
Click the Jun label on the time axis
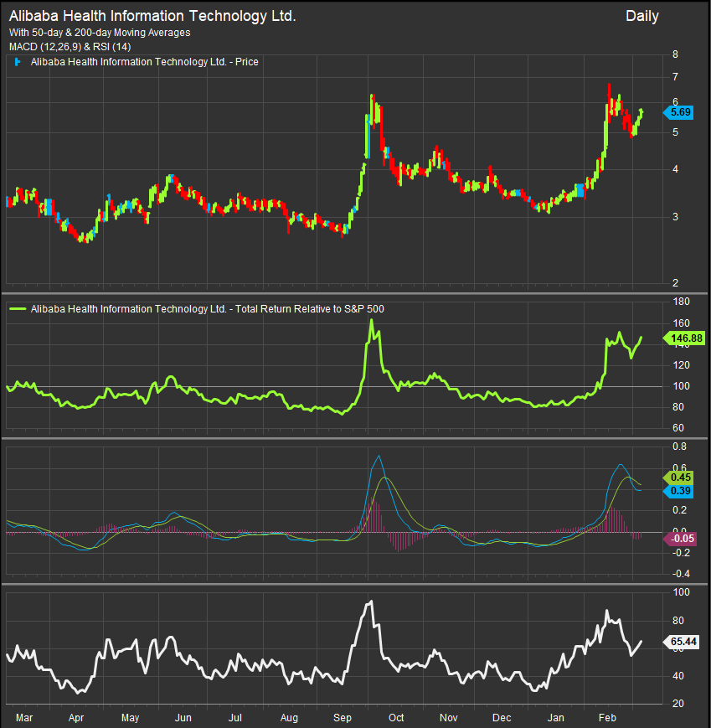pos(183,718)
